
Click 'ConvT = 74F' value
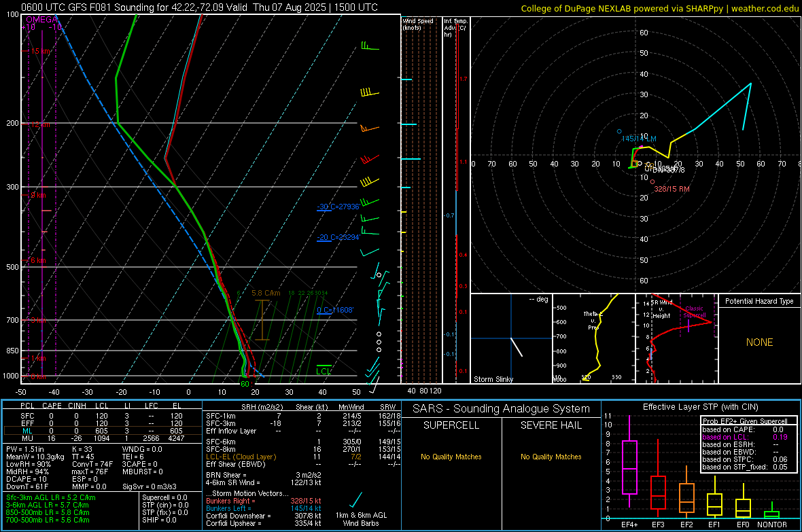coord(92,465)
